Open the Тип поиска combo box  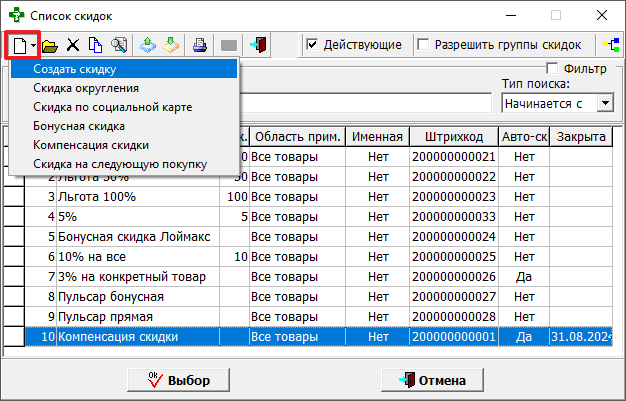pos(605,103)
